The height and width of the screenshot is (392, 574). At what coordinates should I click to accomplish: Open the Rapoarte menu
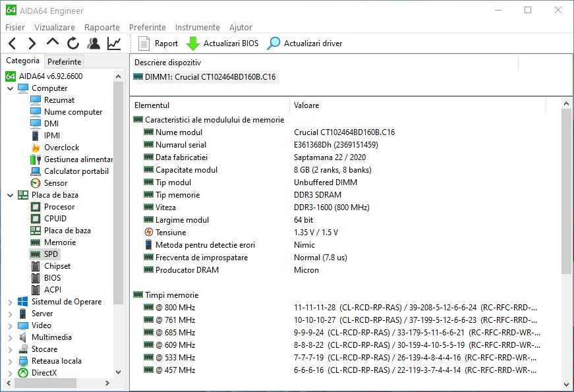[x=102, y=28]
